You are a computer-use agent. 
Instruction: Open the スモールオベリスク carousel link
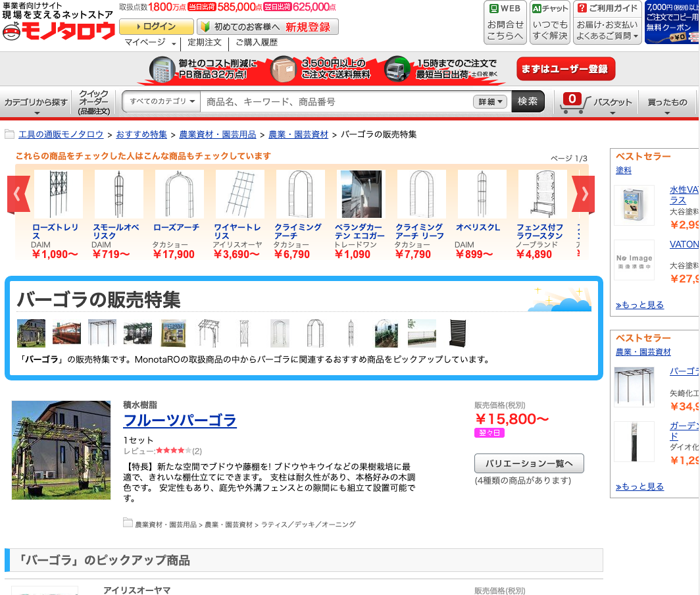(x=116, y=232)
